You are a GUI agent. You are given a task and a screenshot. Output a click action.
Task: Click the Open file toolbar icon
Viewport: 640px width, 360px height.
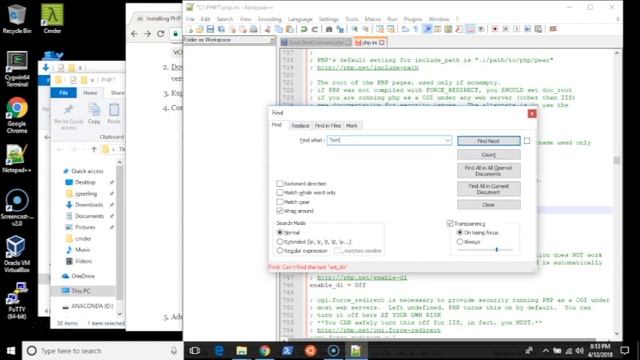[200, 29]
